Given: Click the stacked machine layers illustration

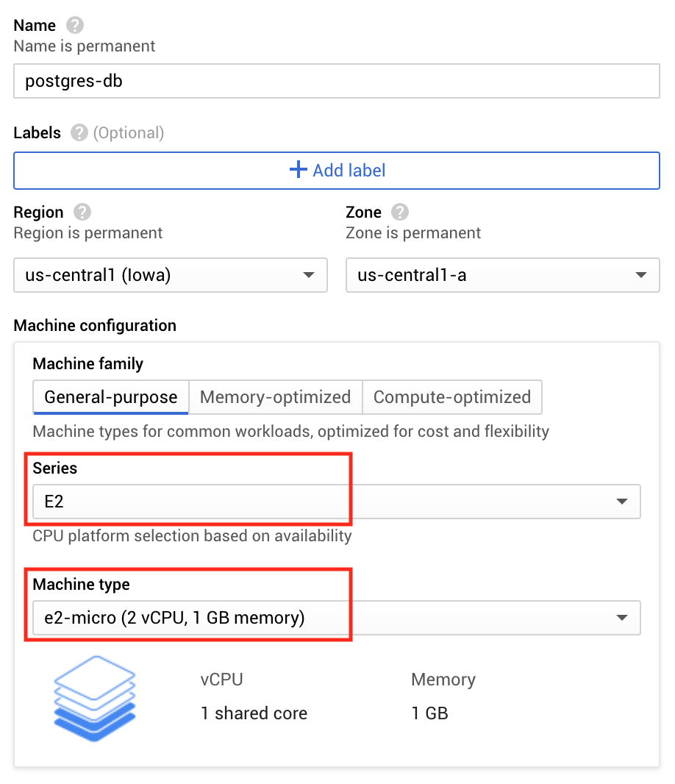Looking at the screenshot, I should 95,698.
